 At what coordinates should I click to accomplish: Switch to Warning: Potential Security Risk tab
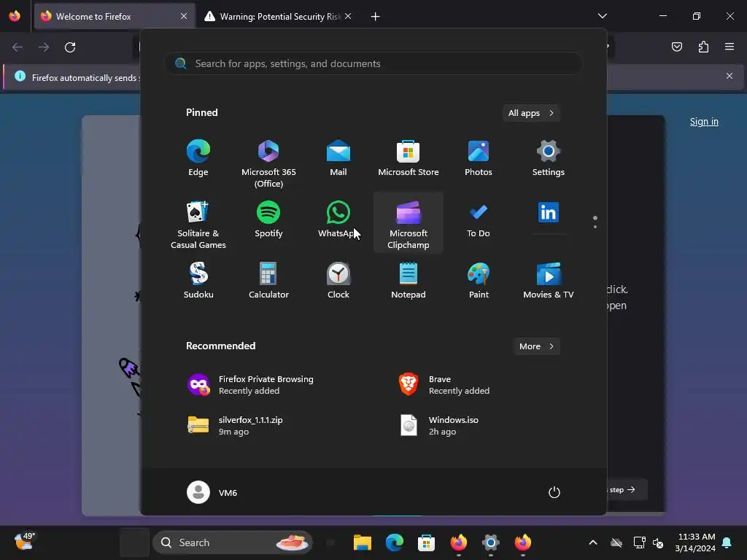click(279, 16)
